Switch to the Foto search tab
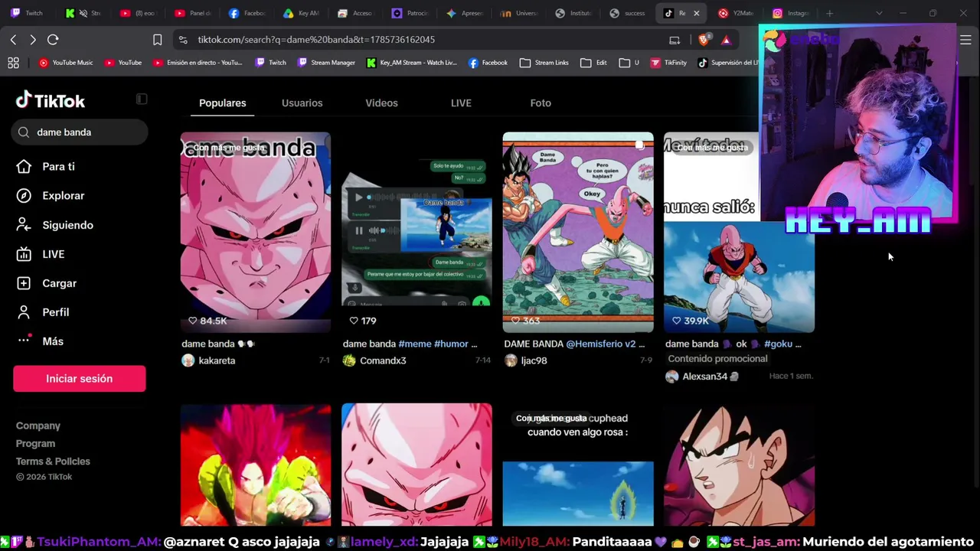This screenshot has width=980, height=551. coord(541,103)
